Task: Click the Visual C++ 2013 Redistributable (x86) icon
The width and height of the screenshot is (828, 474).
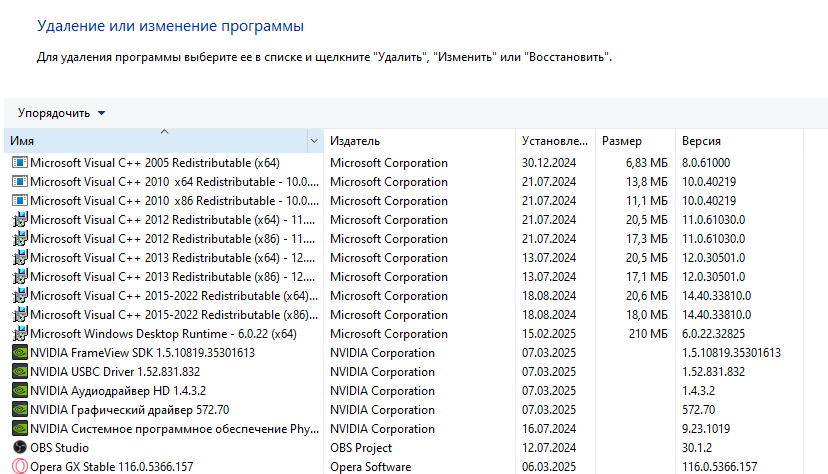Action: pos(20,277)
